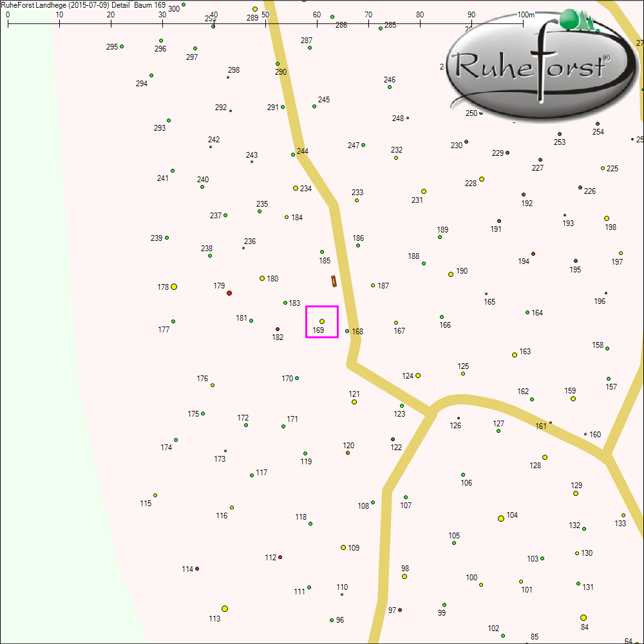
Task: Click tree 180 yellow marker
Action: pyautogui.click(x=262, y=278)
